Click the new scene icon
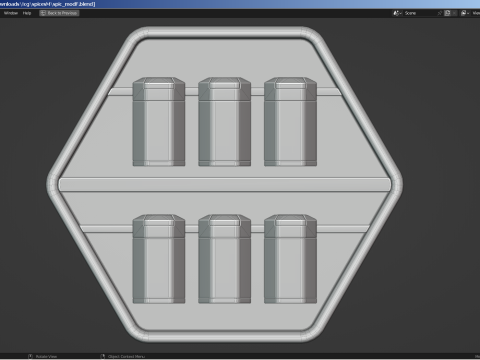Image resolution: width=480 pixels, height=360 pixels. [448, 13]
